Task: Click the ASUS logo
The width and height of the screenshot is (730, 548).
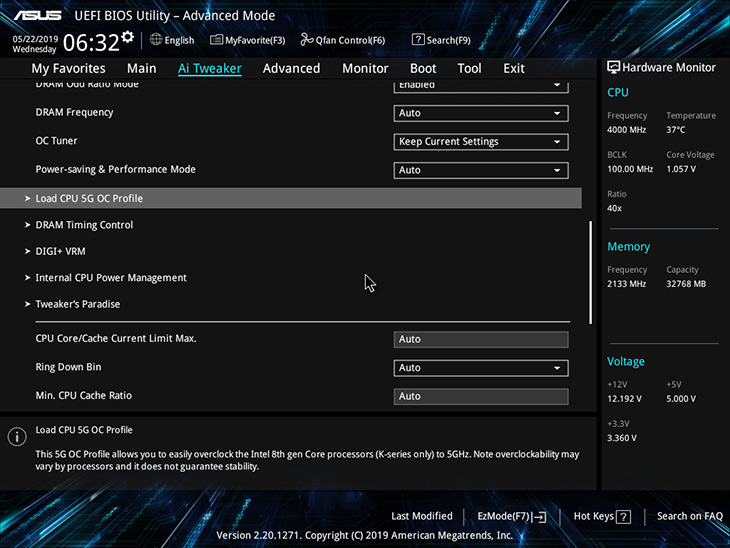Action: pos(37,15)
